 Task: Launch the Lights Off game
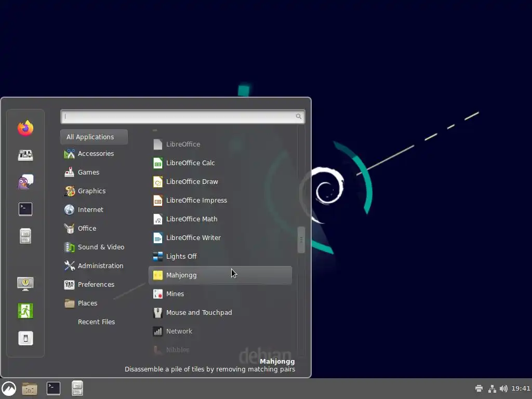click(x=220, y=257)
